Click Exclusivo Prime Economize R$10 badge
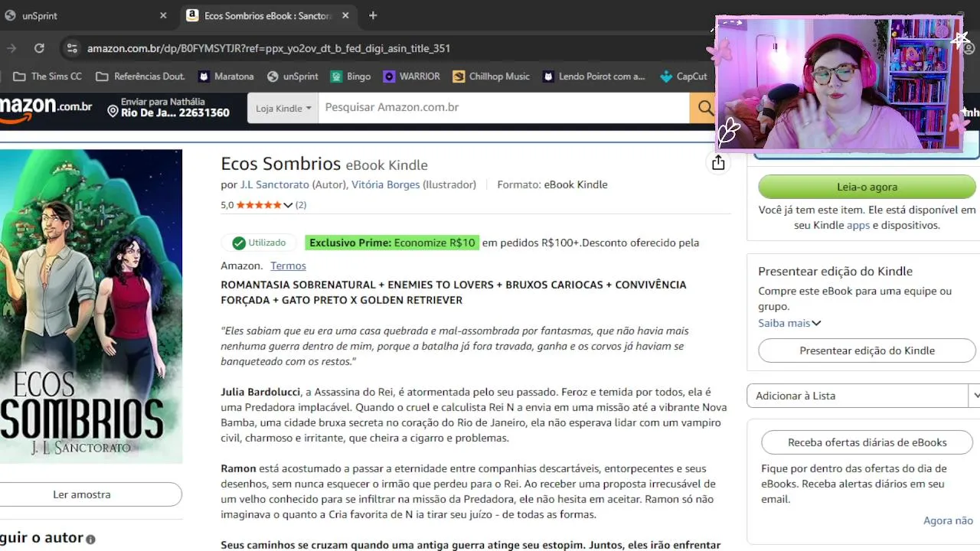This screenshot has height=551, width=980. pyautogui.click(x=392, y=243)
